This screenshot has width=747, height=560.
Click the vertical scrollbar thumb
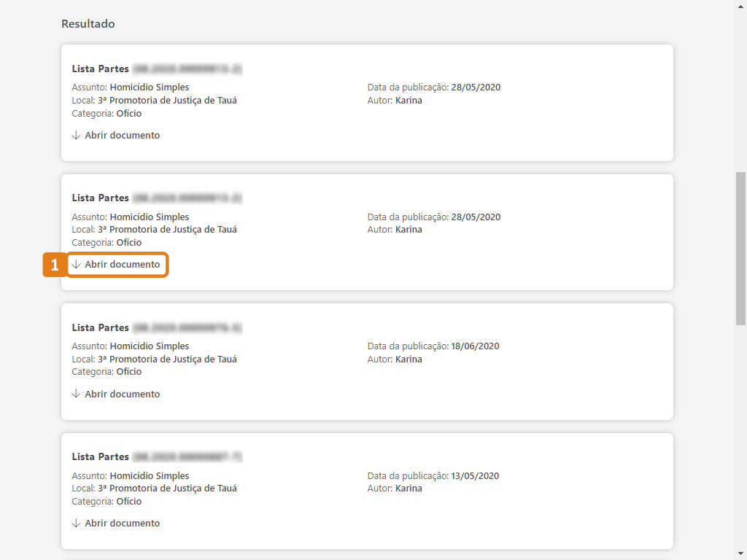click(740, 248)
